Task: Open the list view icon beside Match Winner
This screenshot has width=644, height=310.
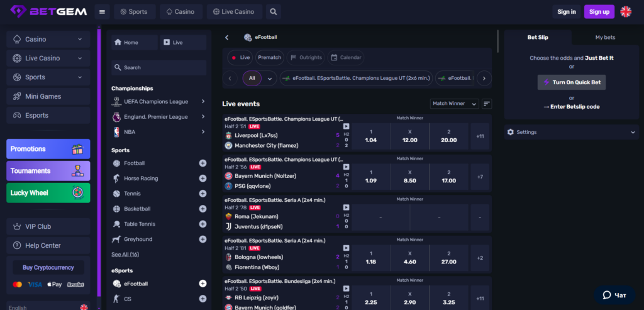Action: (x=487, y=104)
